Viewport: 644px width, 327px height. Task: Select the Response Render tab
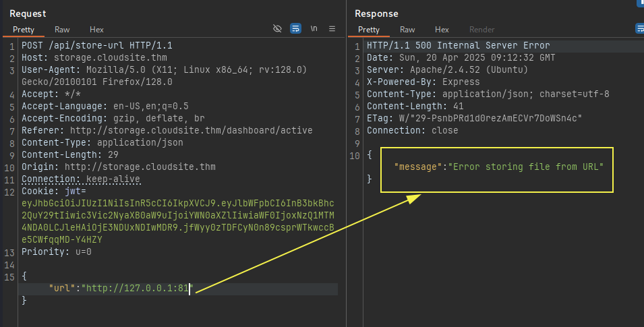pyautogui.click(x=481, y=30)
